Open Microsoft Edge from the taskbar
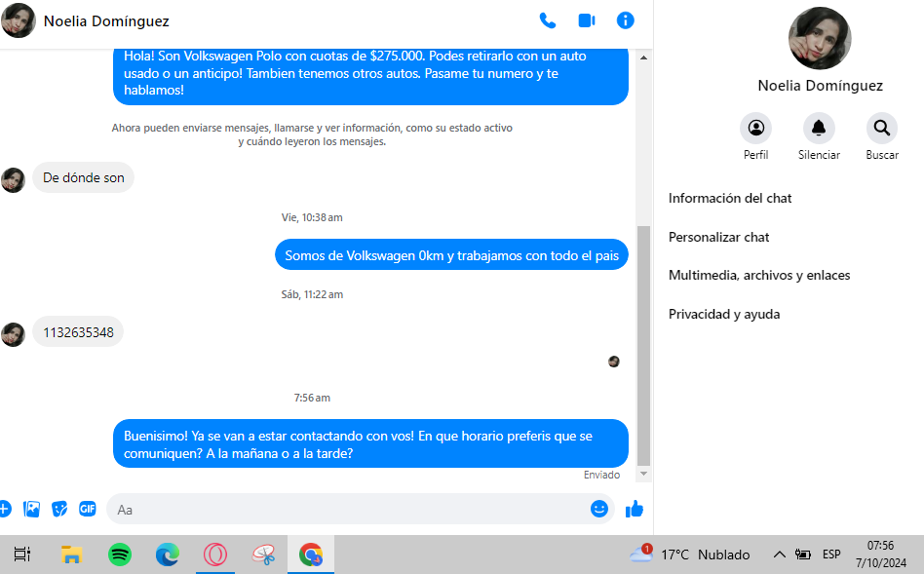The image size is (924, 574). 168,555
